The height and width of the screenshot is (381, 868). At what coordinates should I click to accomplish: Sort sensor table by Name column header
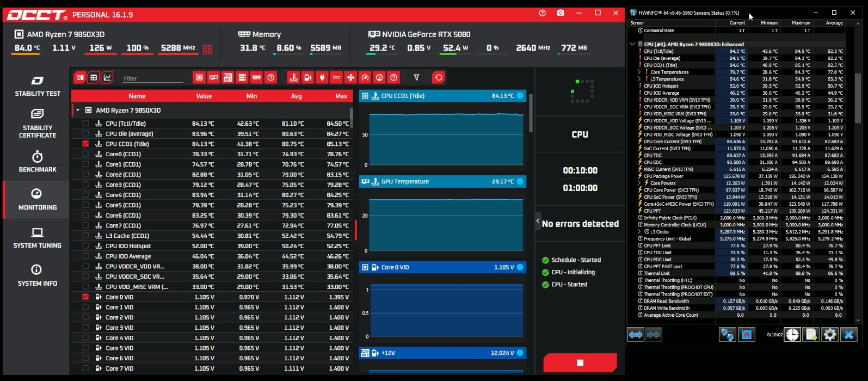(x=137, y=96)
